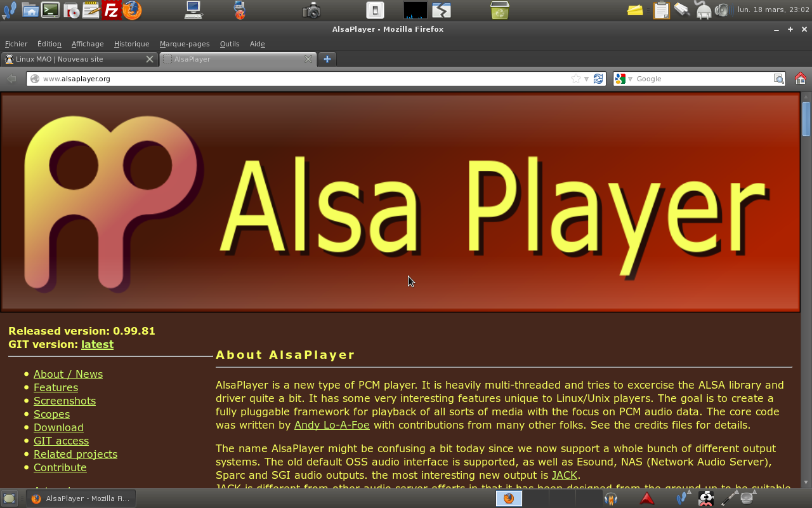Screen dimensions: 812x508
Task: Click the headphones icon in bottom panel
Action: [x=610, y=498]
